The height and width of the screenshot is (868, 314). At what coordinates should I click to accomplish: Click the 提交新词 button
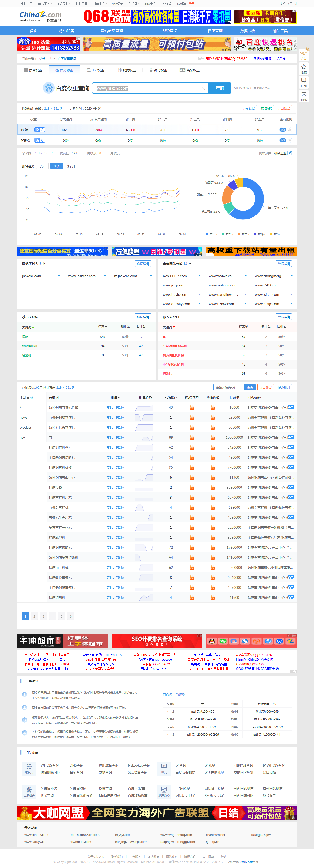click(284, 387)
